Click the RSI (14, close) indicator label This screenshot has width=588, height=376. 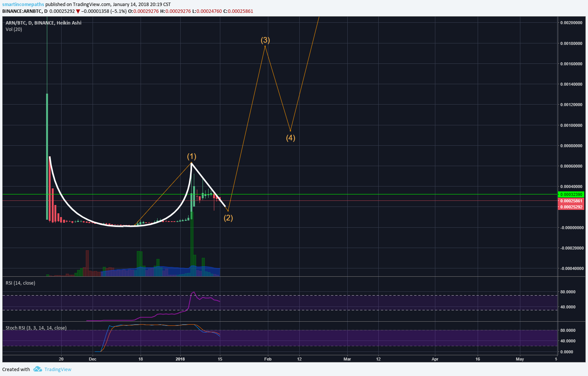20,283
